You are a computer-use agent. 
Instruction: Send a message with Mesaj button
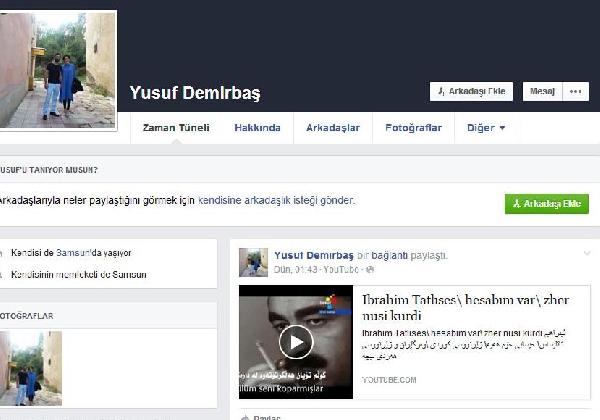pyautogui.click(x=542, y=91)
